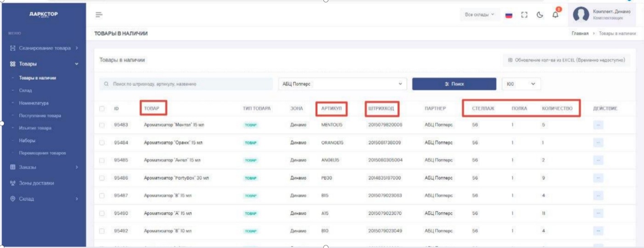Click the Товары в наличии breadcrumb
644x248 pixels.
[617, 34]
